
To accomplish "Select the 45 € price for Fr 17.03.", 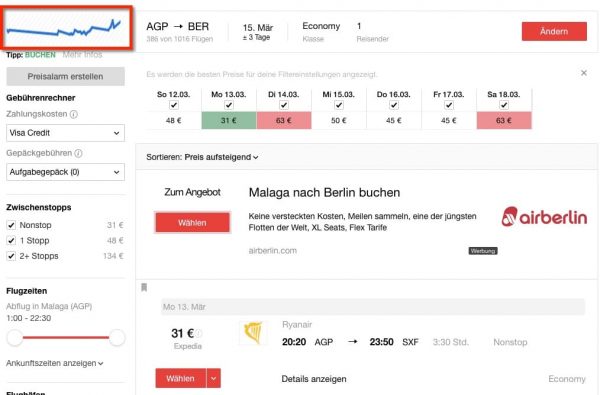I will click(449, 120).
